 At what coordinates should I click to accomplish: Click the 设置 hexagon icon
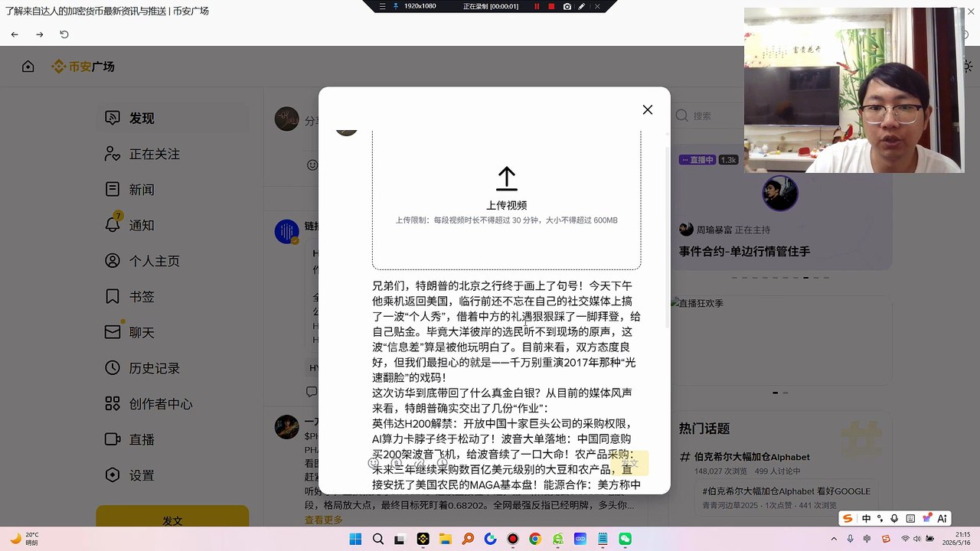coord(113,475)
